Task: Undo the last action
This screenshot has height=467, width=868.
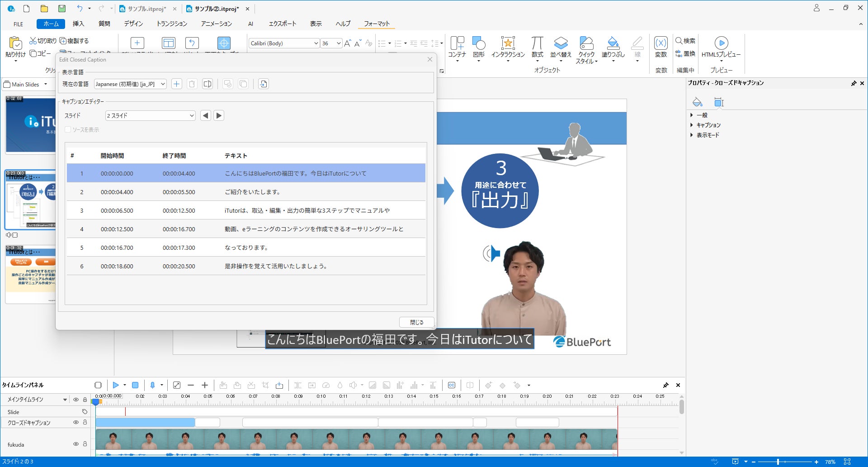Action: coord(80,8)
